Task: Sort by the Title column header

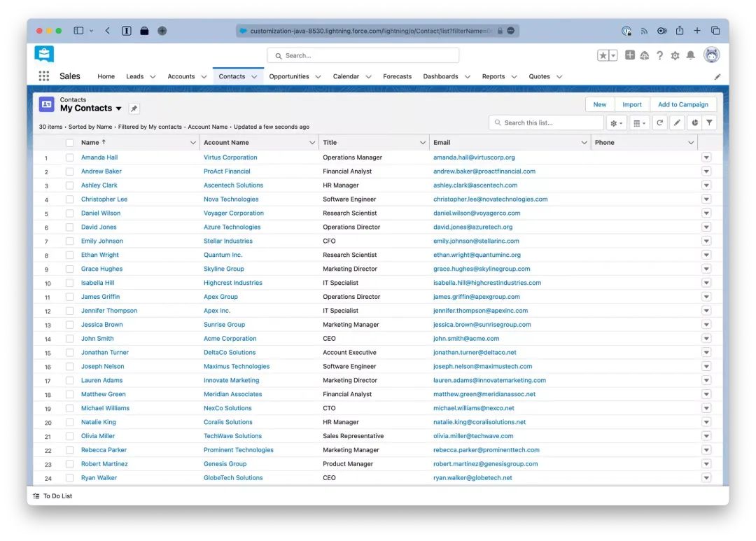Action: pos(330,143)
